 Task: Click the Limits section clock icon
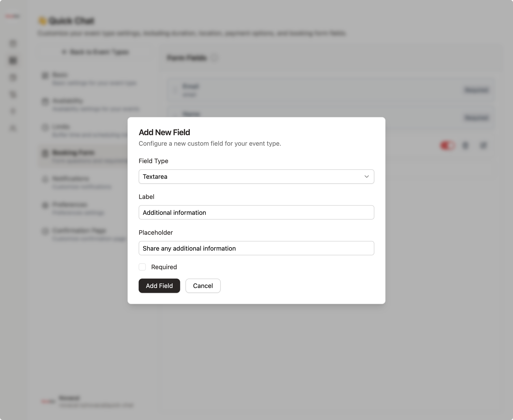[x=45, y=127]
